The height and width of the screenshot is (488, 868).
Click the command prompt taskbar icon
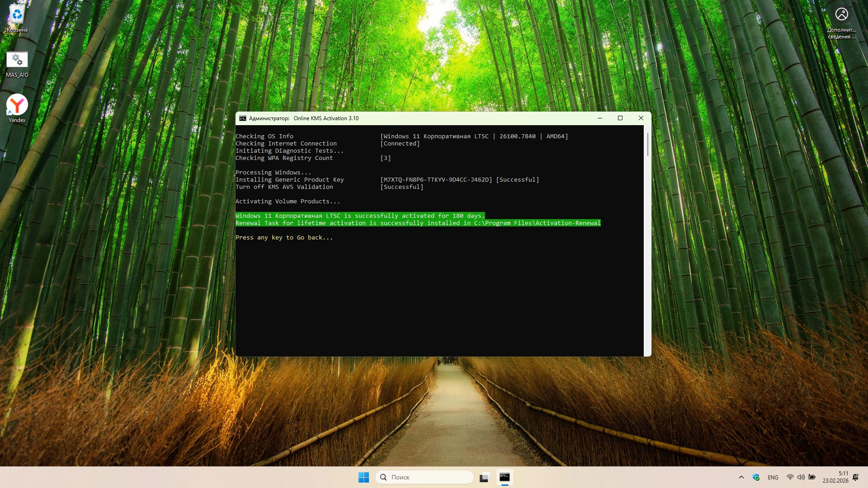[x=505, y=477]
